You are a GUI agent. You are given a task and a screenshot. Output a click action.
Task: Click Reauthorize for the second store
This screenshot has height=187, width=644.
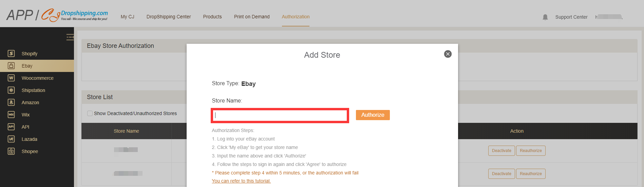point(531,174)
